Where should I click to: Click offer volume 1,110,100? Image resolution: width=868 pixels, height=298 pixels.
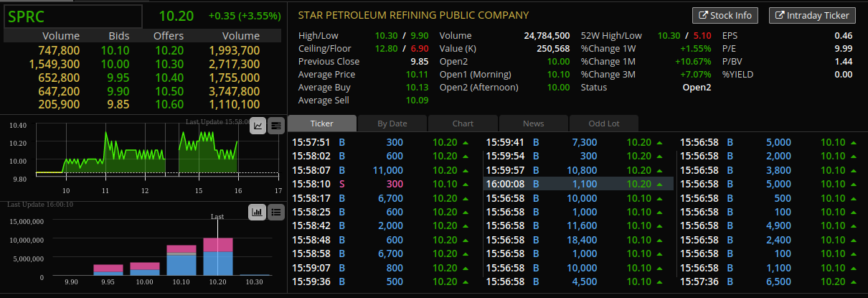pos(235,105)
